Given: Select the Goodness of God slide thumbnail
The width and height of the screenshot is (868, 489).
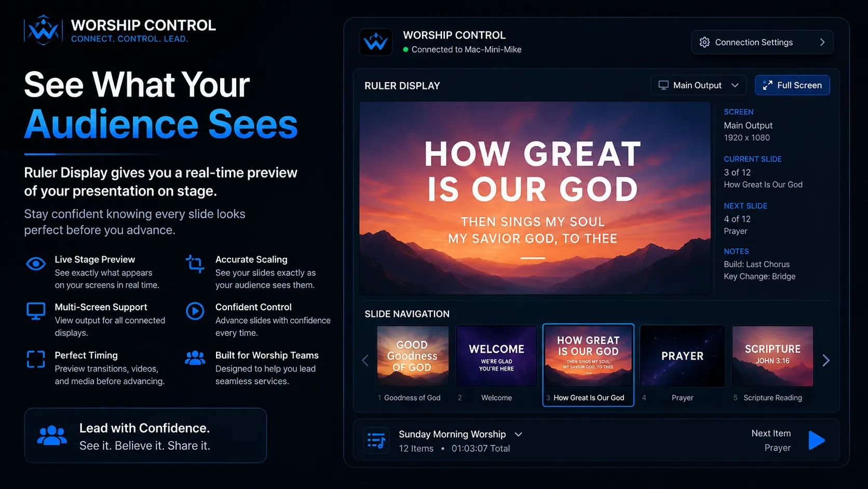Looking at the screenshot, I should tap(413, 356).
